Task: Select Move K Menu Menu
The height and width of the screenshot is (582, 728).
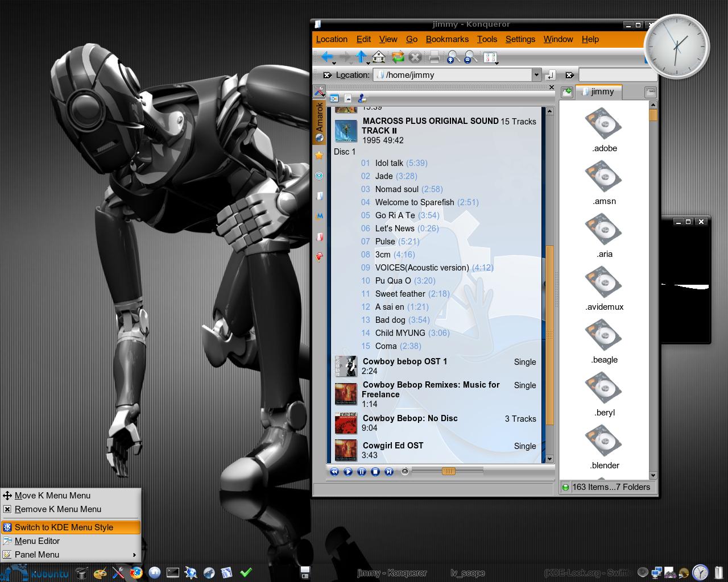Action: [x=71, y=496]
